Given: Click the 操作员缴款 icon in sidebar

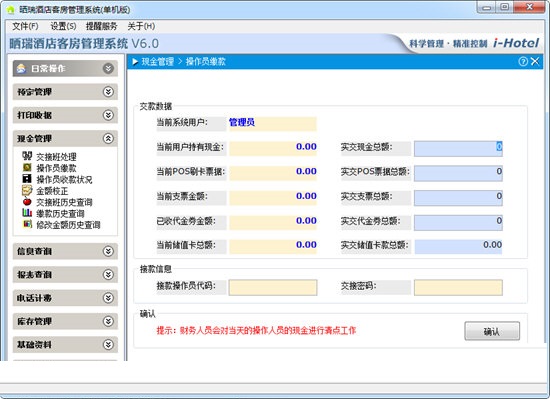Looking at the screenshot, I should 27,168.
